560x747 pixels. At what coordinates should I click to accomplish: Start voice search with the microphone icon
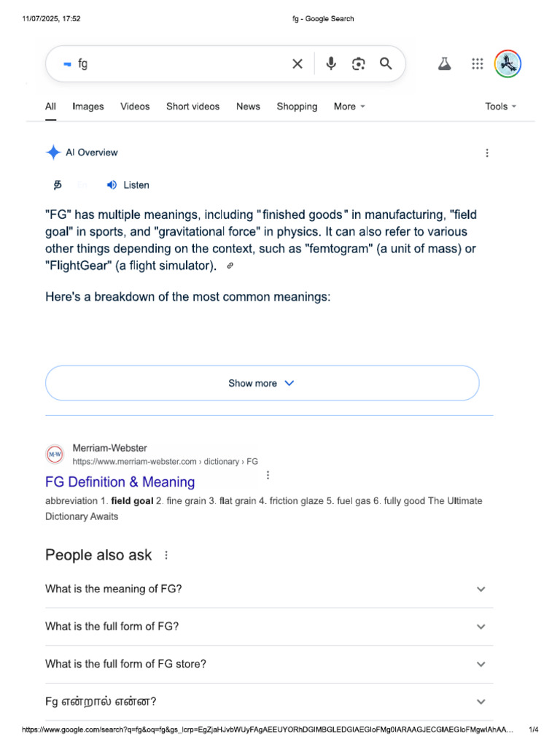331,64
